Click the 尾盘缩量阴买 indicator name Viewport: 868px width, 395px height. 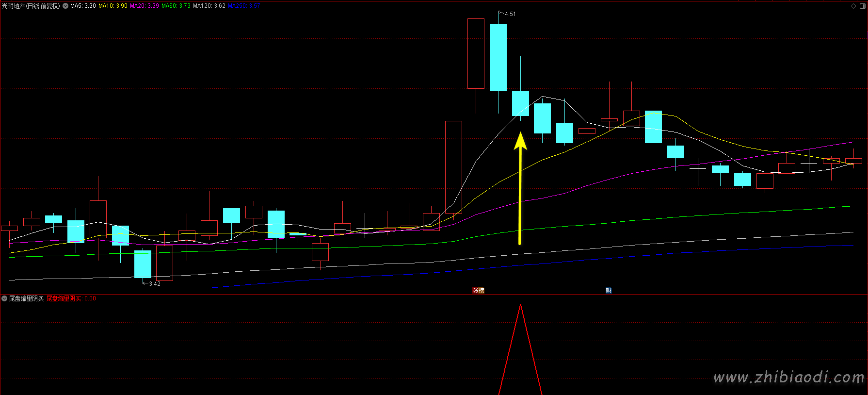tap(26, 298)
